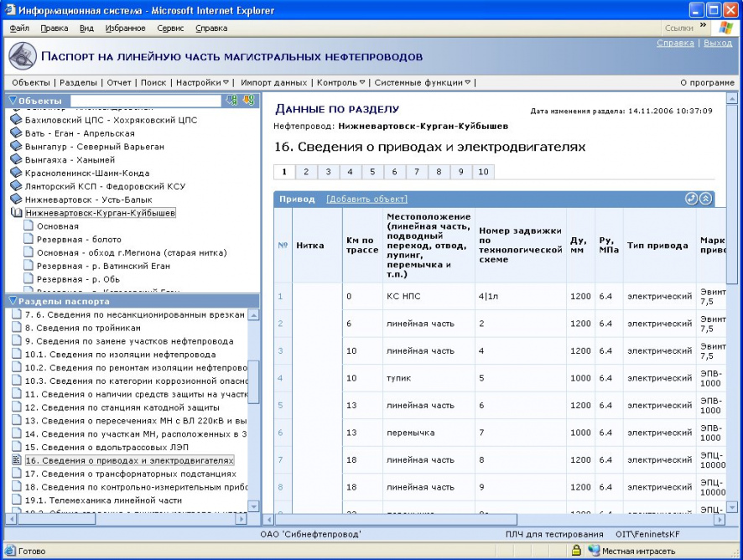This screenshot has width=743, height=560.
Task: Open the Системные функции dropdown menu
Action: pos(422,82)
